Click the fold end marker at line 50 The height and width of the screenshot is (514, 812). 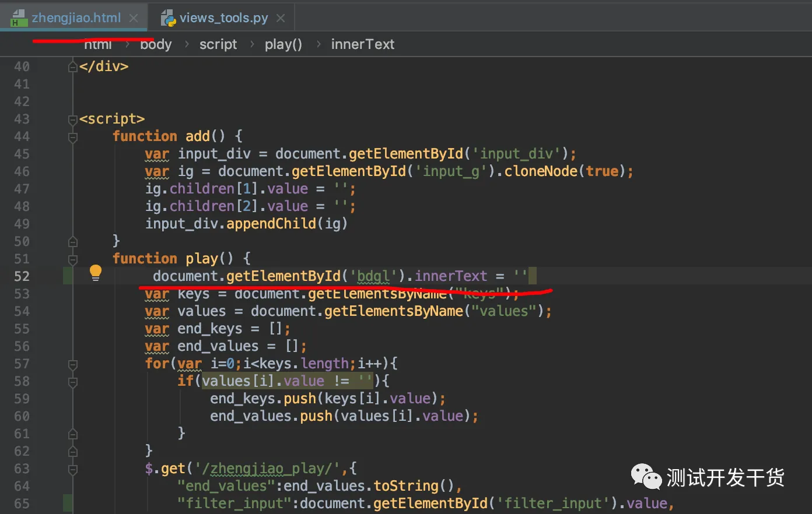tap(73, 241)
